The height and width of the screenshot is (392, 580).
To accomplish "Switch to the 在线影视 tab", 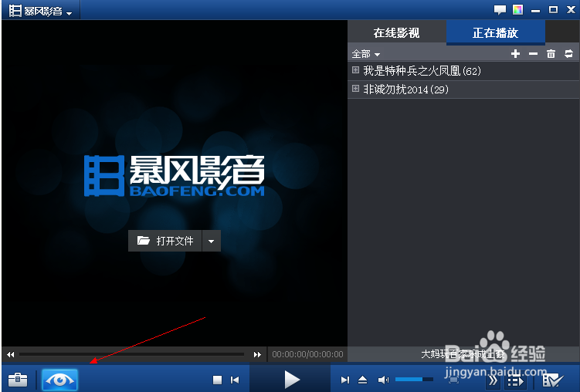I will 396,33.
